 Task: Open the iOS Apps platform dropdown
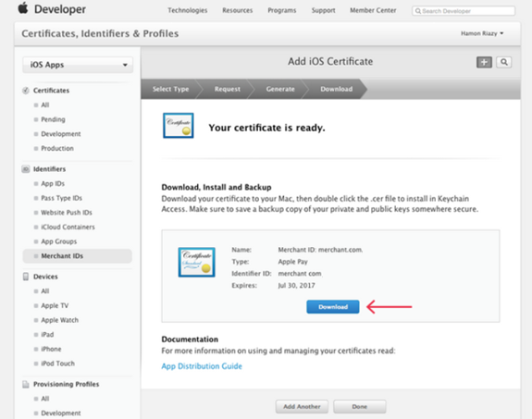[x=78, y=65]
